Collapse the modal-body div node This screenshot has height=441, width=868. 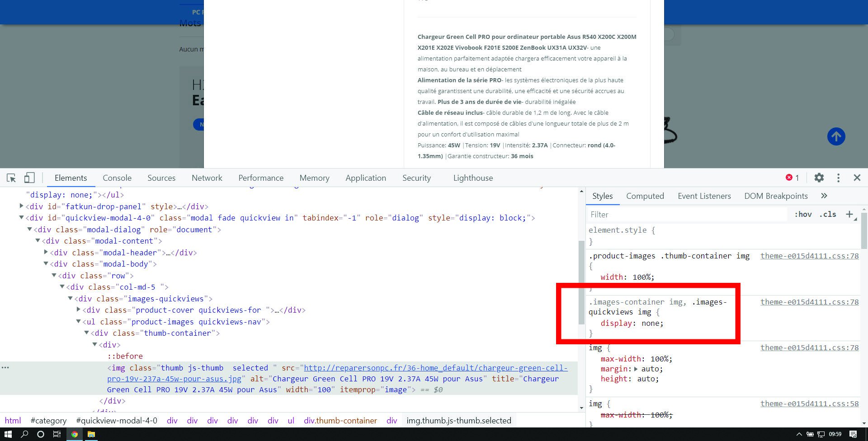[x=46, y=263]
